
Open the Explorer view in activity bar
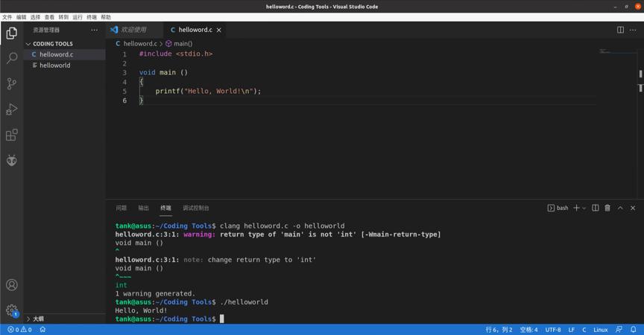[11, 33]
